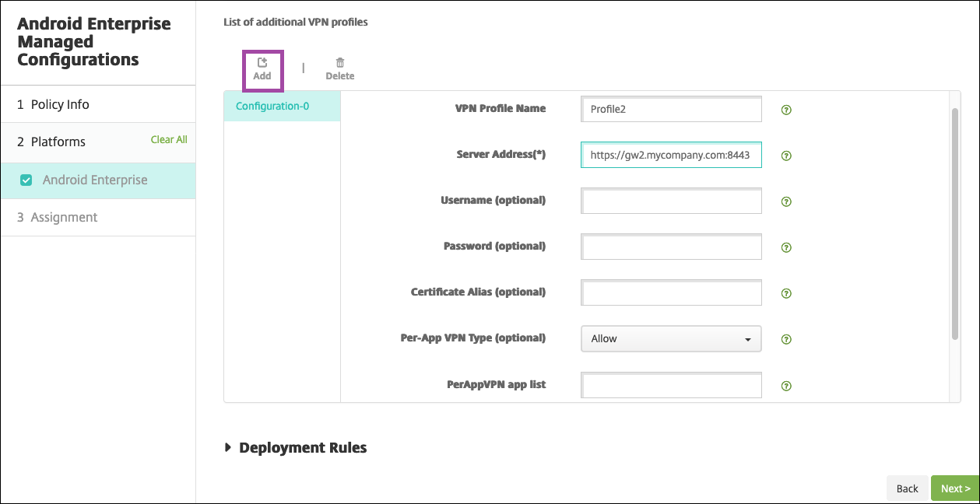Show help for Username field
980x504 pixels.
pyautogui.click(x=786, y=201)
